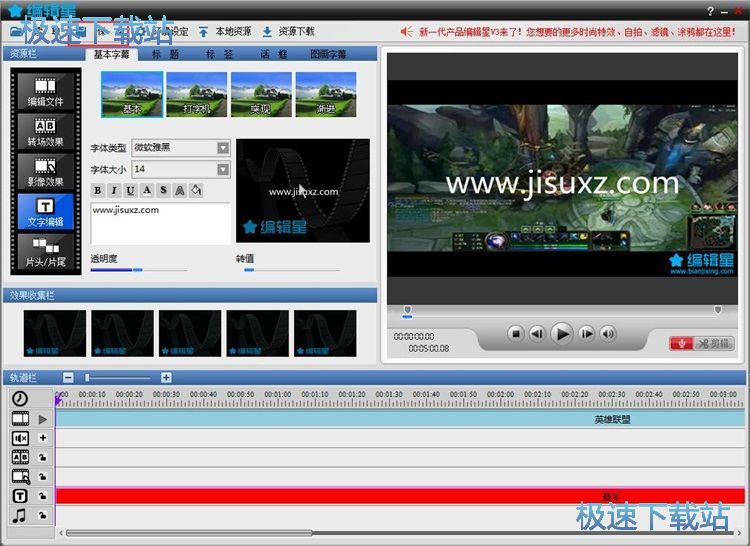Open the 影像效果 image effects panel
The height and width of the screenshot is (546, 750).
click(45, 171)
